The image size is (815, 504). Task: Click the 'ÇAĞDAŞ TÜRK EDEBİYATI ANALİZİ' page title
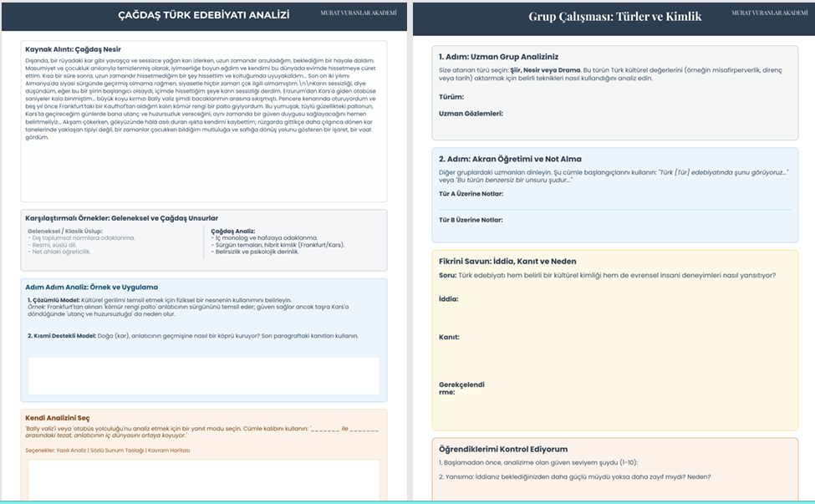click(204, 15)
